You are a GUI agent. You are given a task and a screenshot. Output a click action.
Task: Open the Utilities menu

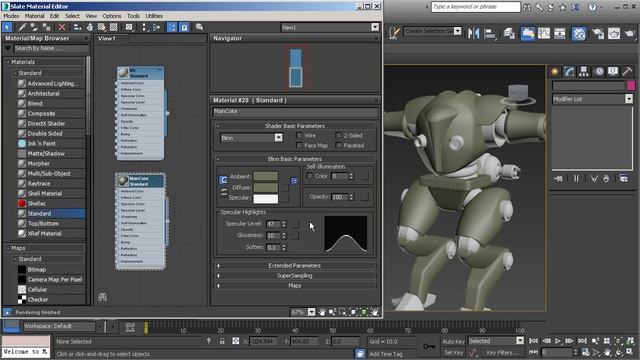(x=154, y=16)
